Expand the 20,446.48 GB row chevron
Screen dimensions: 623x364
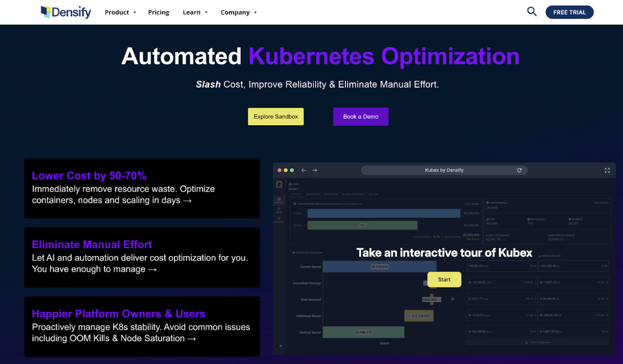pos(606,299)
